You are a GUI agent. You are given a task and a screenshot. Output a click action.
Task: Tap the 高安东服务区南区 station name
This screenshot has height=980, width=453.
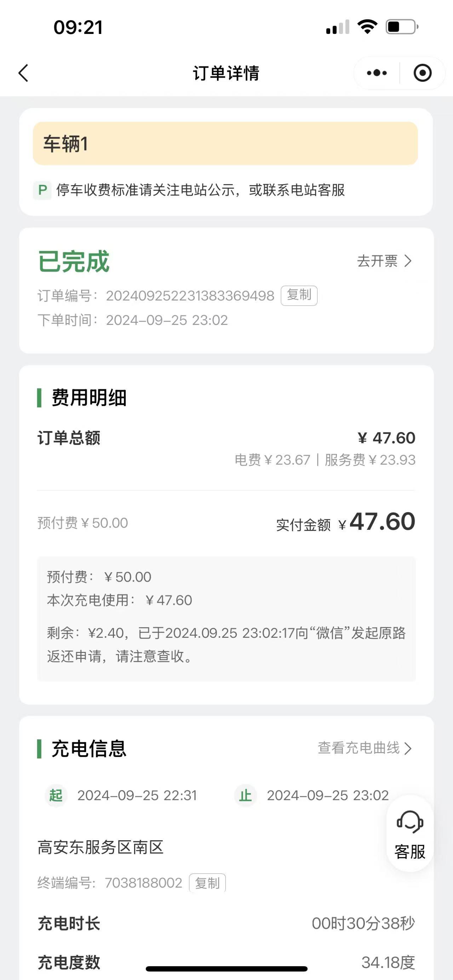(101, 847)
